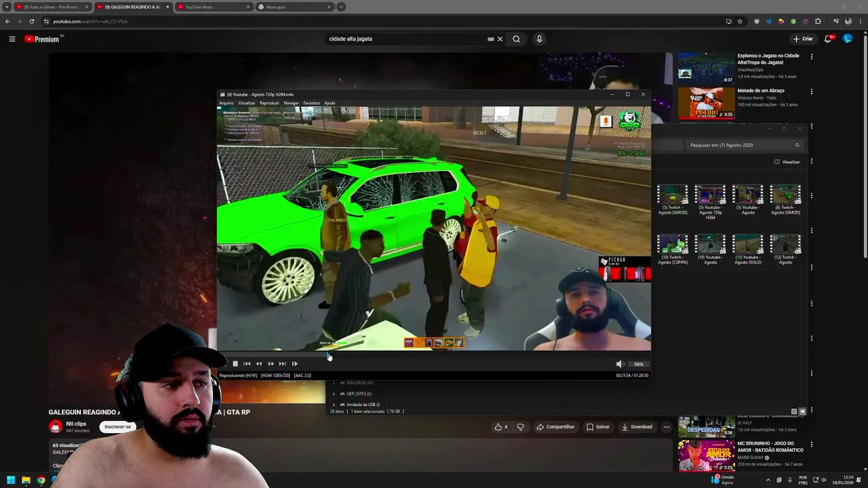Expand the UEFI_NTFS tree node
Screen dimensions: 868x488
click(x=333, y=394)
